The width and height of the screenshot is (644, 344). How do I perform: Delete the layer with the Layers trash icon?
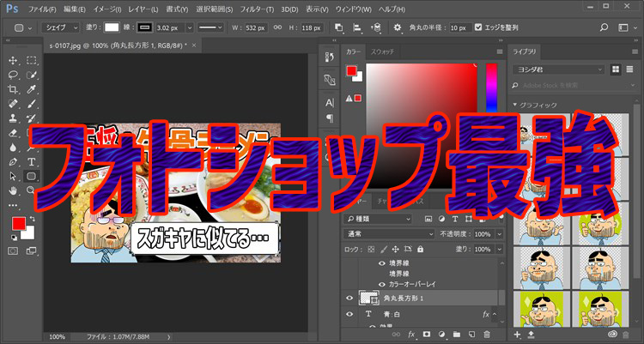tap(487, 335)
